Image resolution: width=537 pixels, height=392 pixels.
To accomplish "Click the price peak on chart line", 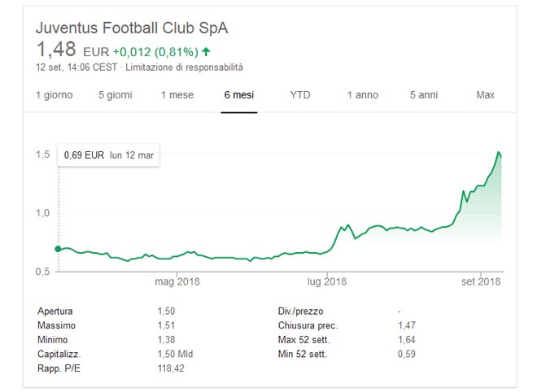I will [498, 152].
